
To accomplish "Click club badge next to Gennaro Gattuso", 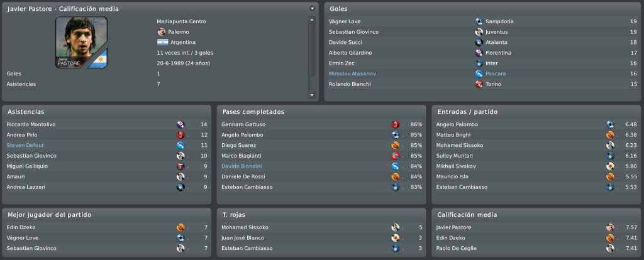I will pyautogui.click(x=396, y=124).
